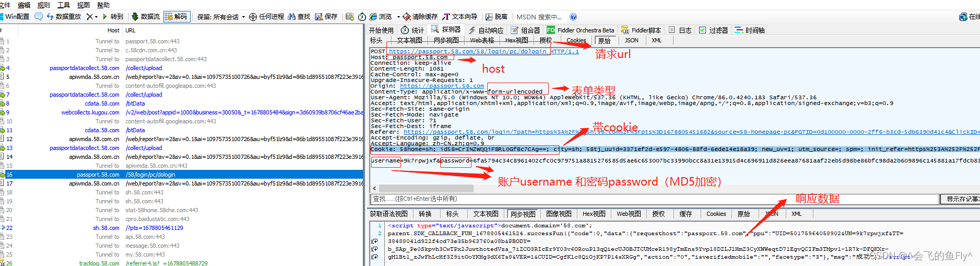Open the dropdown arrow next to Browse (浏览)
This screenshot has width=980, height=266.
tap(398, 17)
